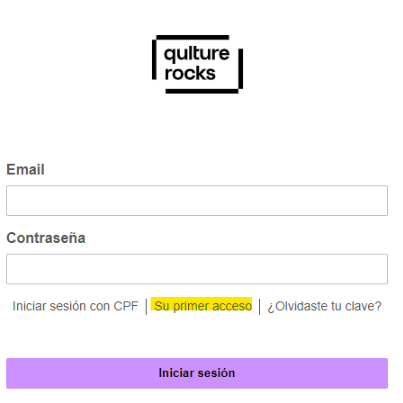Screen dimensions: 403x403
Task: Click the word qulture in the logo
Action: [197, 54]
